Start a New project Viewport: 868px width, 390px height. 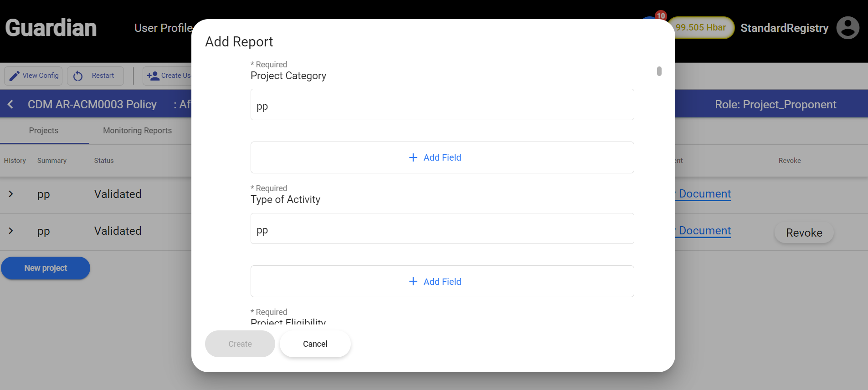[46, 268]
